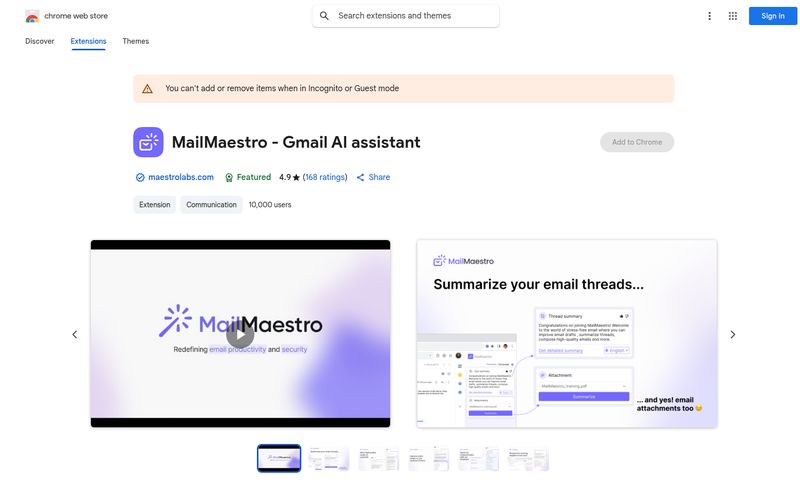Open the three-dot more options menu
This screenshot has height=496, width=800.
[x=709, y=16]
